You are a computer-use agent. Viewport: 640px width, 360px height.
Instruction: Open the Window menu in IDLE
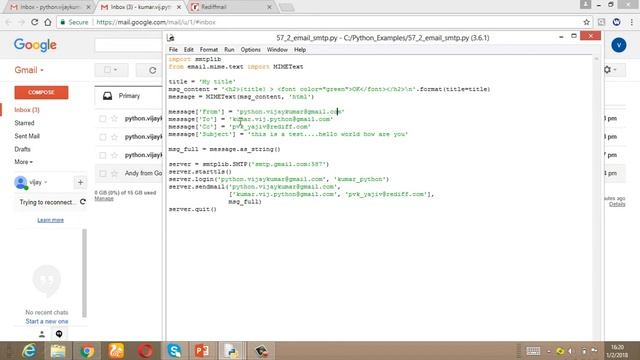coord(277,49)
